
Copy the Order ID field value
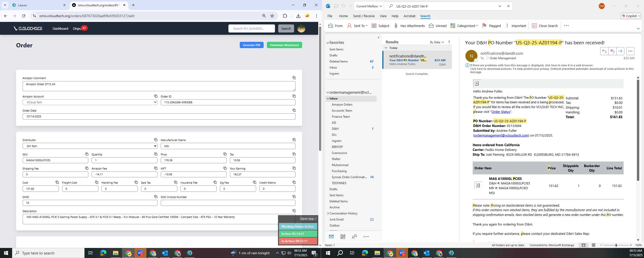294,96
